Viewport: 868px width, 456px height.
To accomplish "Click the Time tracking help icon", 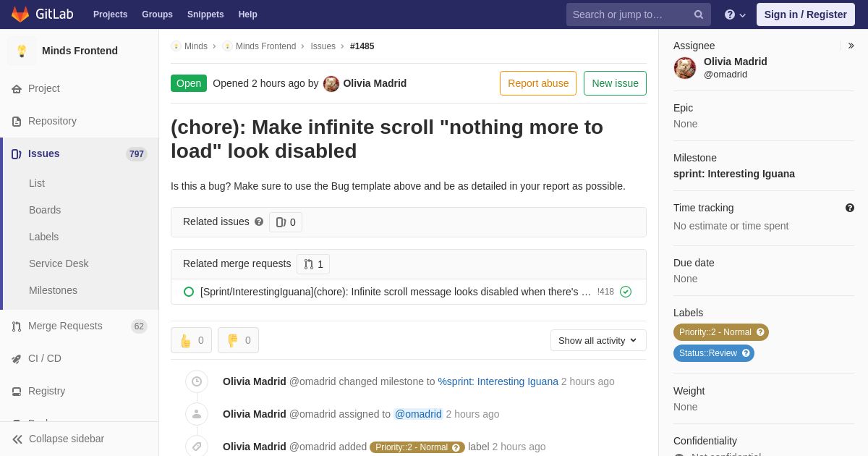I will (850, 208).
